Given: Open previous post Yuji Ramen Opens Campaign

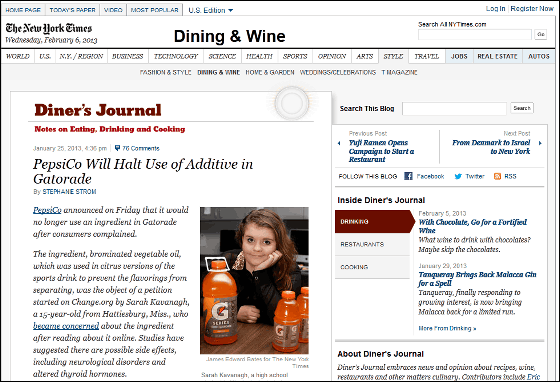Looking at the screenshot, I should pos(381,151).
